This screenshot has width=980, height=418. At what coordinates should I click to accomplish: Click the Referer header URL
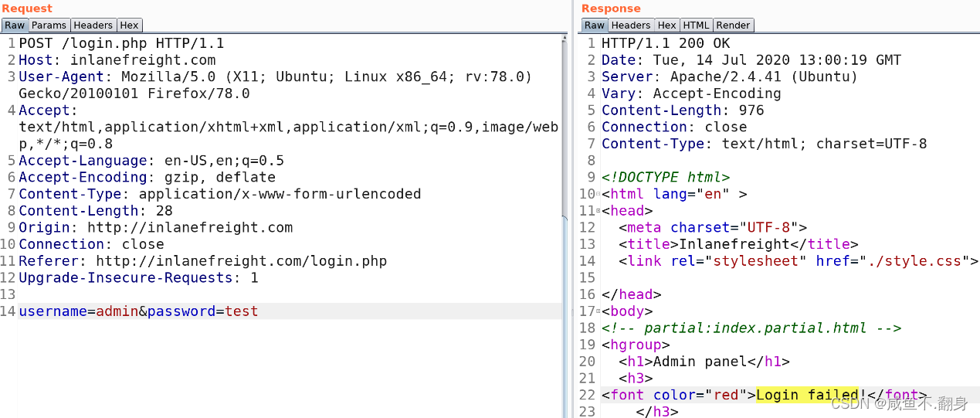tap(241, 261)
